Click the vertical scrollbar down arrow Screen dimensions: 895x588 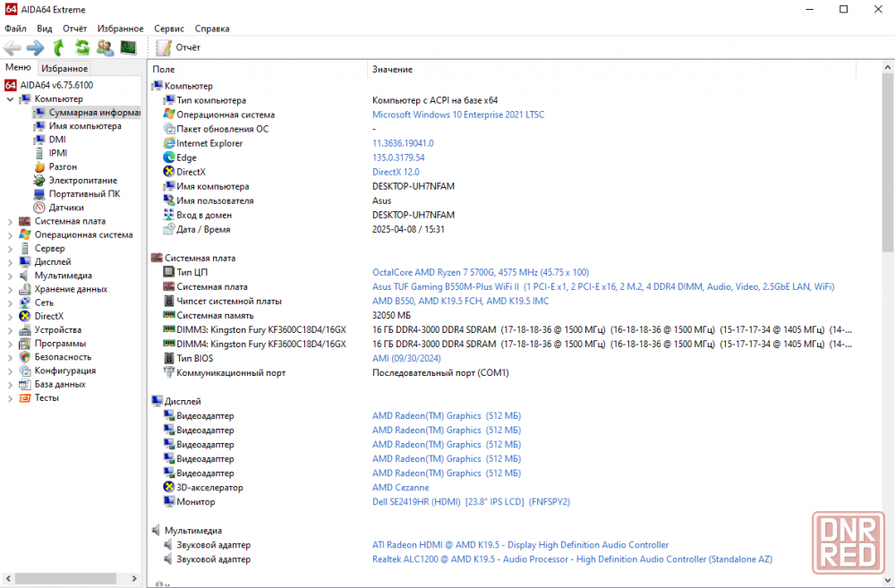(x=888, y=581)
